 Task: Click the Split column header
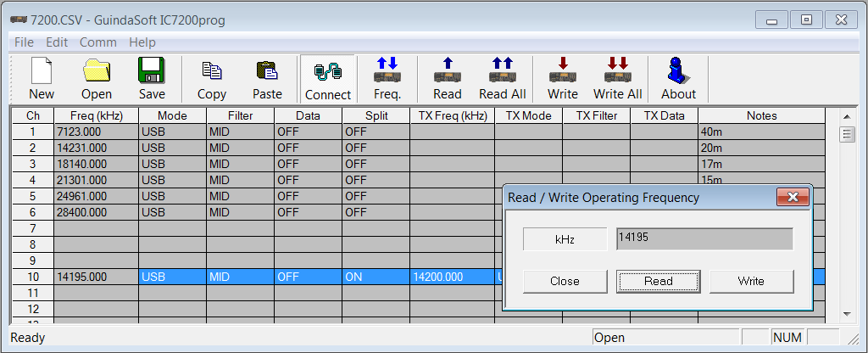(x=376, y=115)
